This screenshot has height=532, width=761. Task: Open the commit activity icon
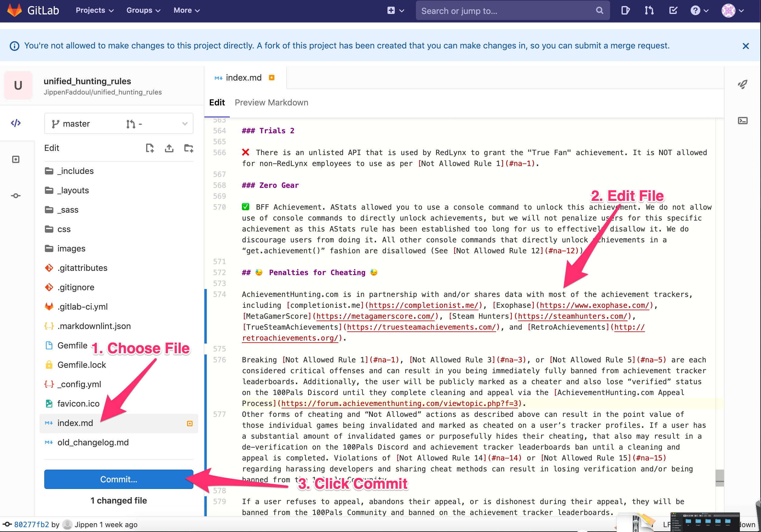click(x=16, y=196)
